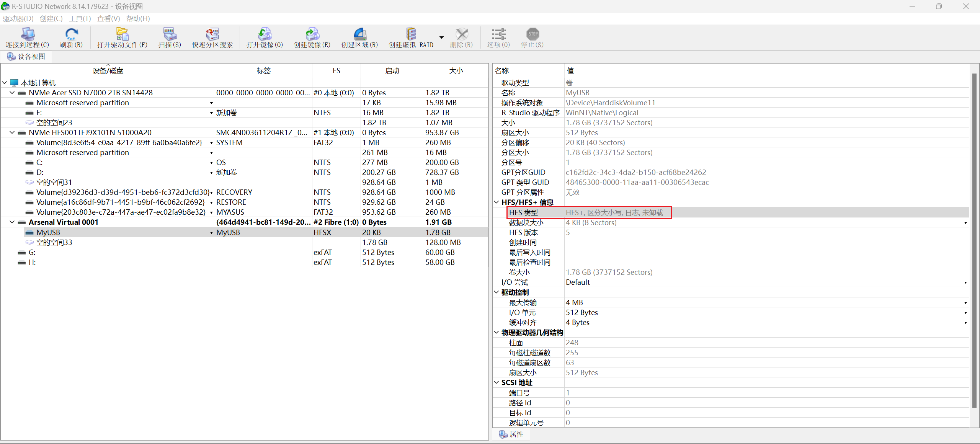Select the H: exFAT drive row
980x444 pixels.
(244, 262)
